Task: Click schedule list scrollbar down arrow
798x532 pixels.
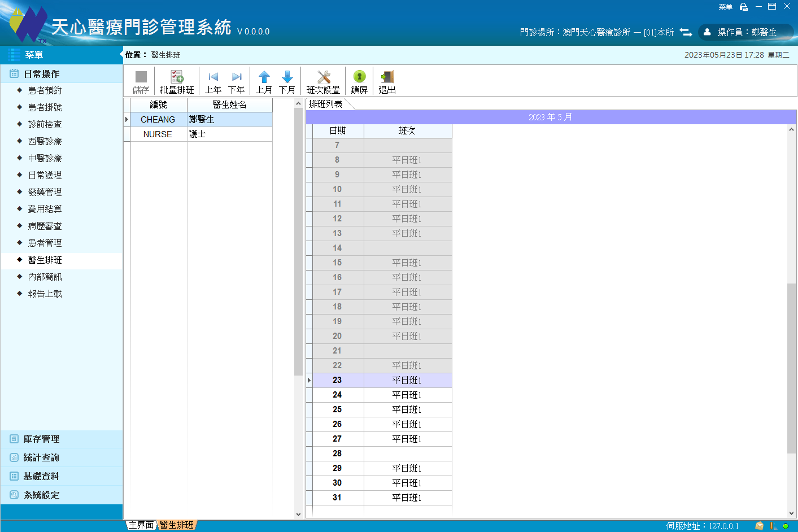Action: pos(791,513)
